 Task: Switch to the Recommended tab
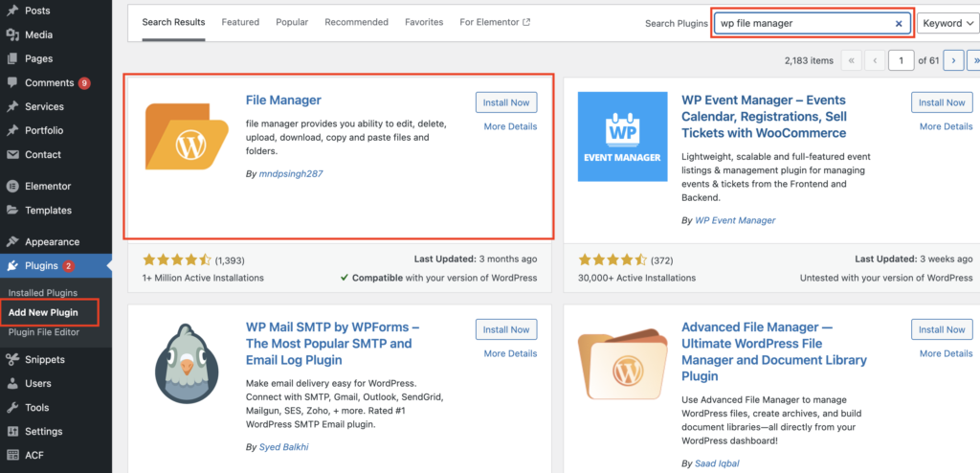tap(356, 22)
